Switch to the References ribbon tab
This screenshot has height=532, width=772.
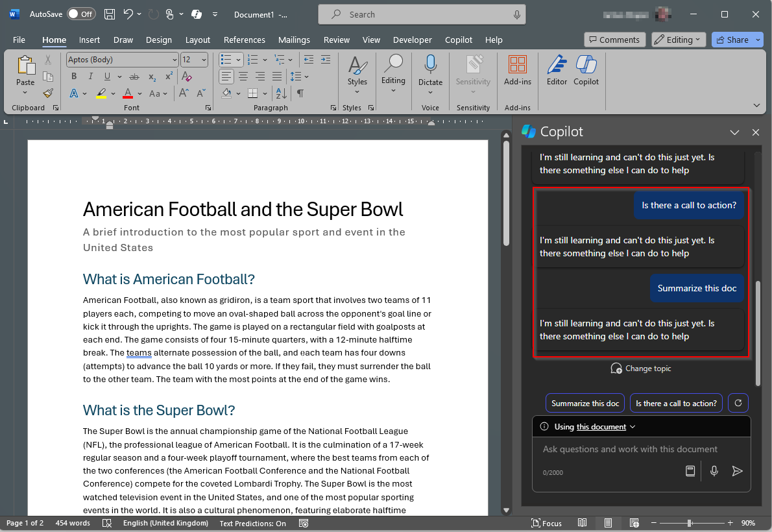click(x=245, y=40)
